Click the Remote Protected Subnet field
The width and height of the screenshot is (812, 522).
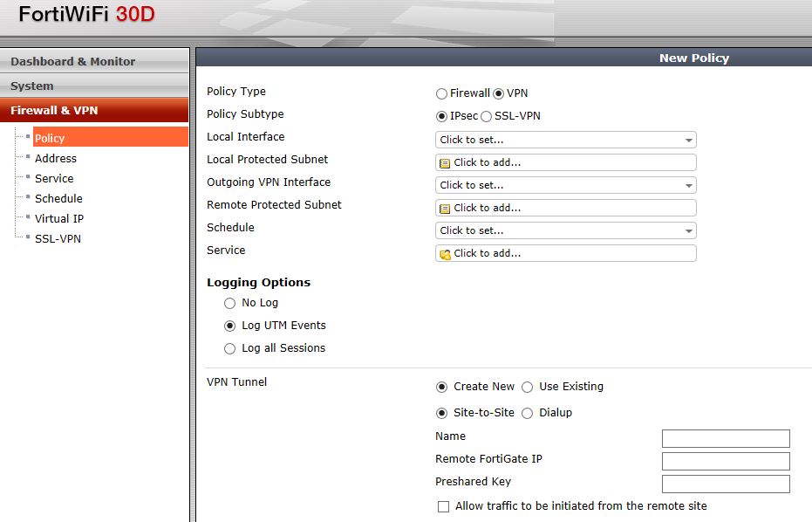(x=565, y=208)
